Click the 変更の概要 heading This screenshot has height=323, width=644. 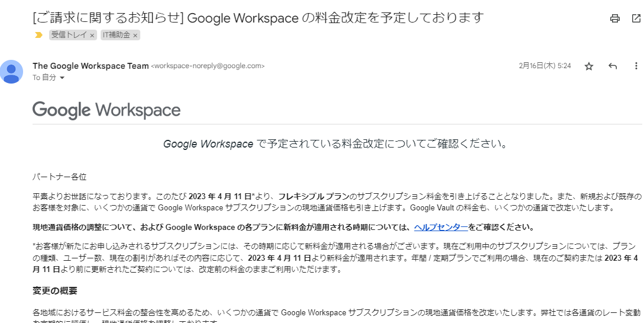(54, 291)
